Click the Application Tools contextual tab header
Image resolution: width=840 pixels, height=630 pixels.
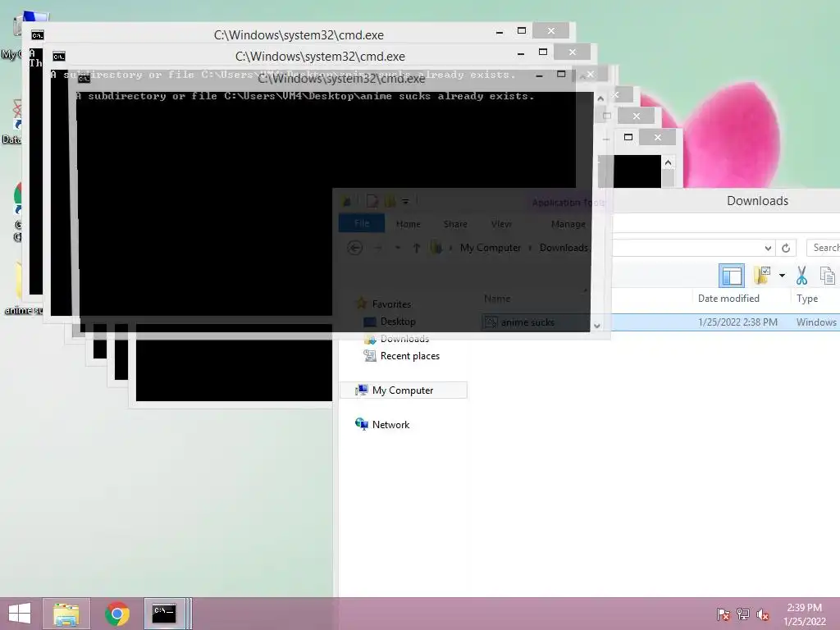pos(568,203)
